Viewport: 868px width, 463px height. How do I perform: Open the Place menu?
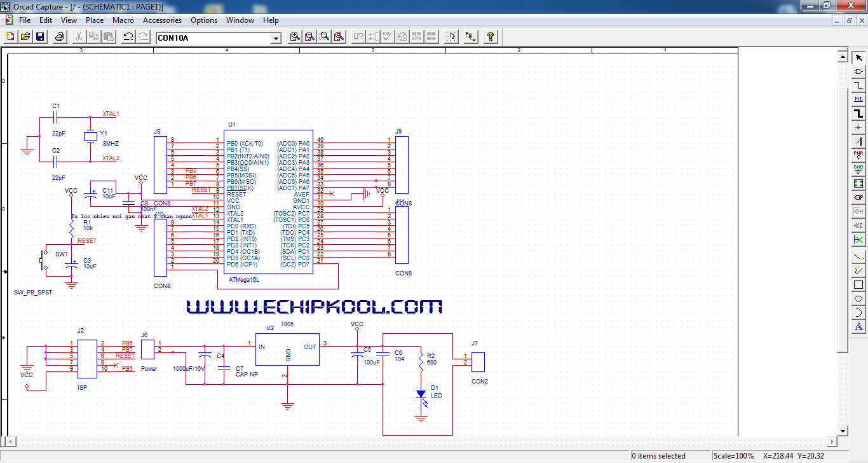coord(95,20)
